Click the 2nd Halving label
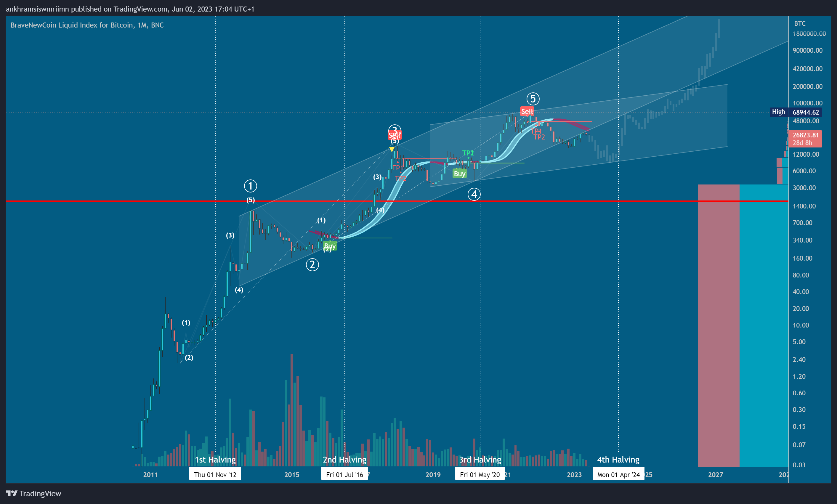 coord(344,460)
